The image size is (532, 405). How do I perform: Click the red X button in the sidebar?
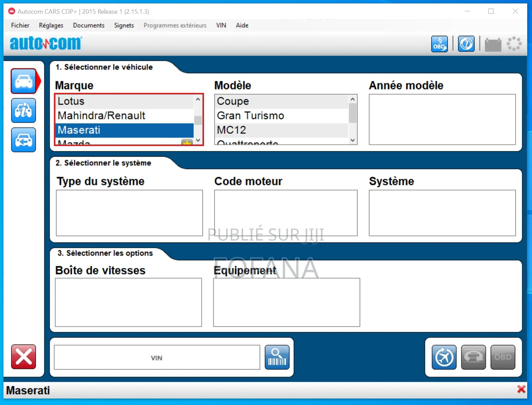(x=23, y=357)
